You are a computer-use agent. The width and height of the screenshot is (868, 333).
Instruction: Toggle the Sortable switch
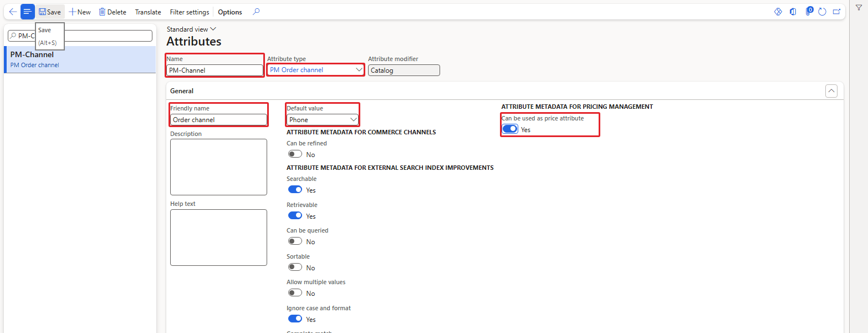pos(295,268)
